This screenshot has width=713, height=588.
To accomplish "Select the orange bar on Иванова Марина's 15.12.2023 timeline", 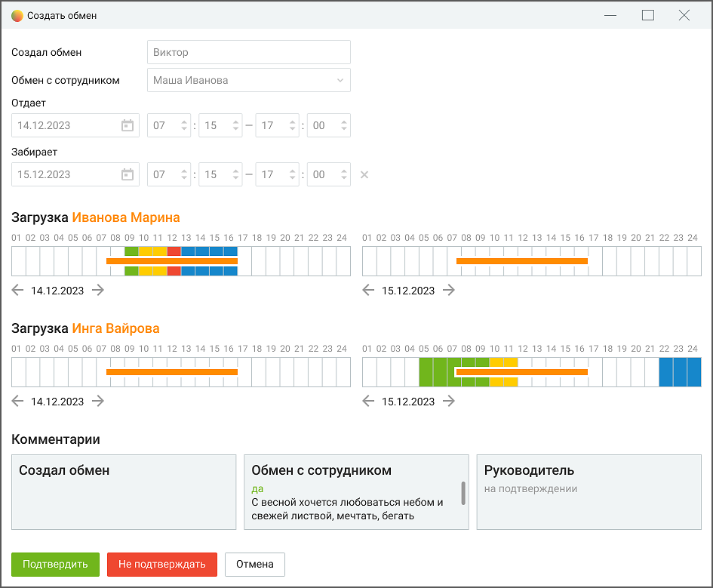I will tap(522, 261).
